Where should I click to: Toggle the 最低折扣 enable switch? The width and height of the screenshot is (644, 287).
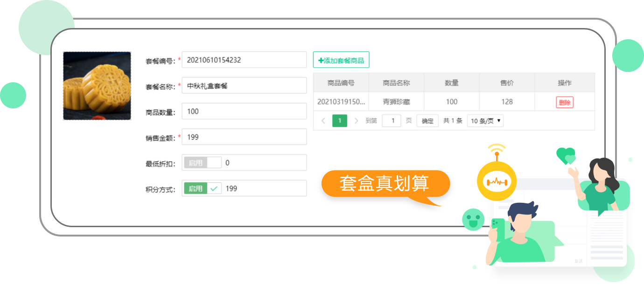[x=203, y=163]
